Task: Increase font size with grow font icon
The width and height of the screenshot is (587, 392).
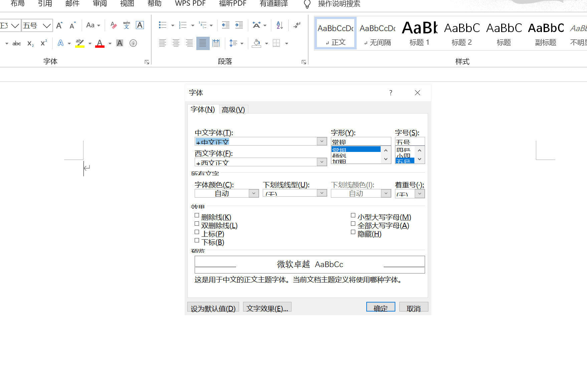Action: [59, 25]
